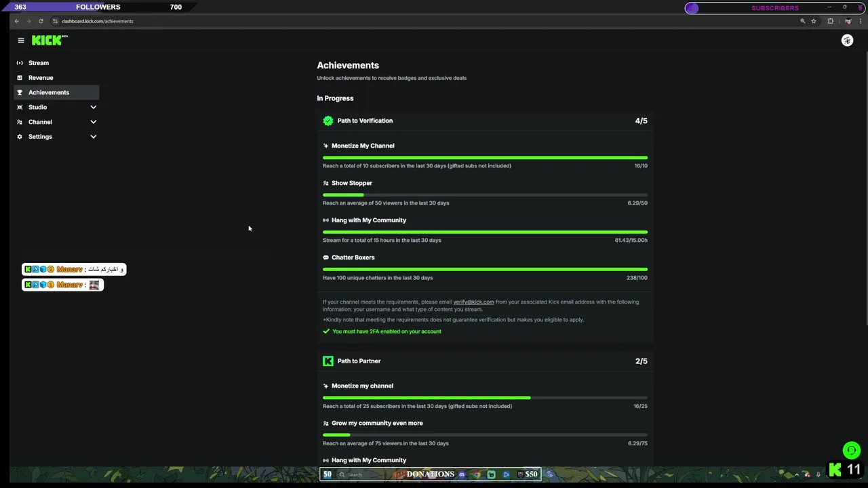Click the 2FA enabled requirement text
The height and width of the screenshot is (488, 868).
[387, 331]
